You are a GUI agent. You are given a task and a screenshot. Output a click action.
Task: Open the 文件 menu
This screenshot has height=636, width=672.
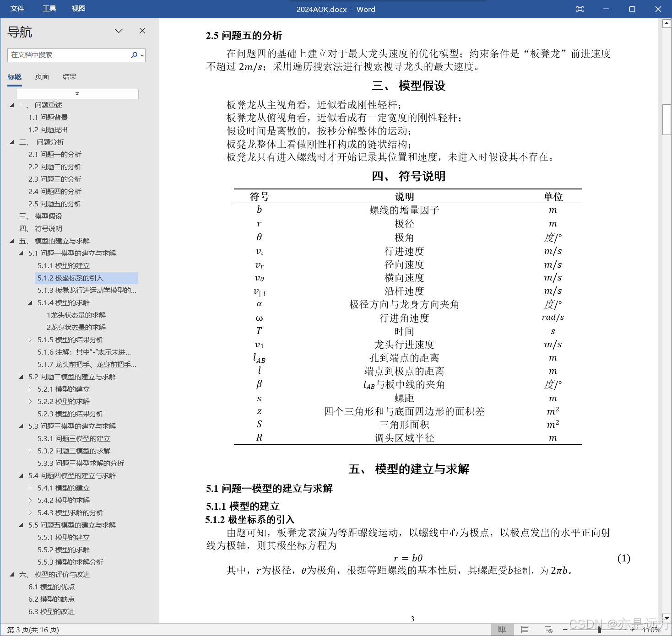pyautogui.click(x=17, y=9)
